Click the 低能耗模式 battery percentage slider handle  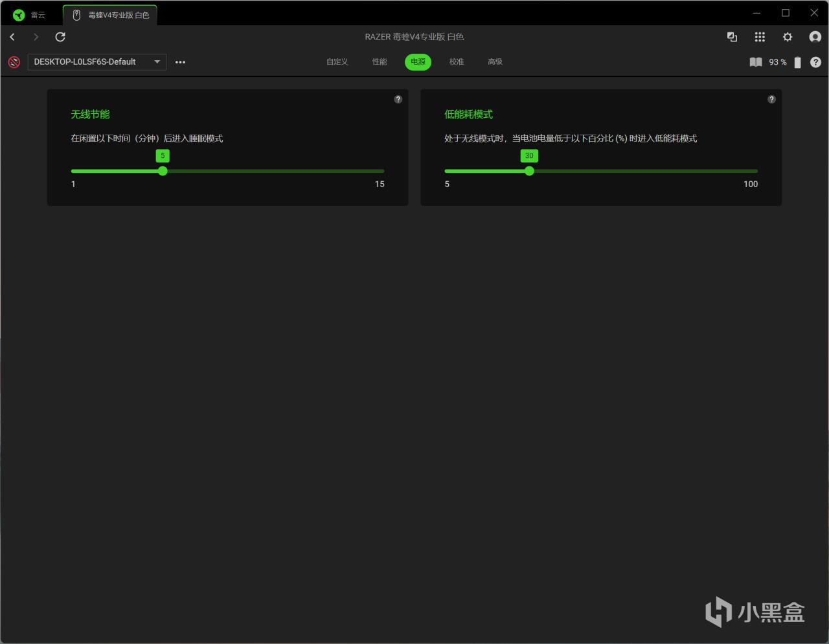click(x=529, y=171)
